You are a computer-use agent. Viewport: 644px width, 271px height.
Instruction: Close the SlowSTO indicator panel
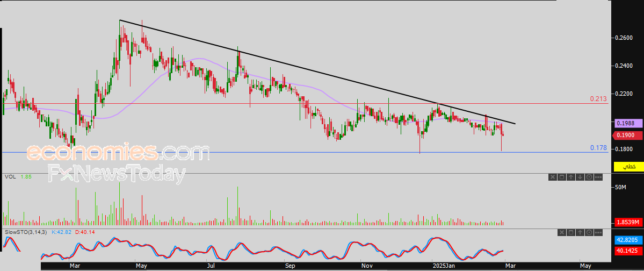click(562, 232)
